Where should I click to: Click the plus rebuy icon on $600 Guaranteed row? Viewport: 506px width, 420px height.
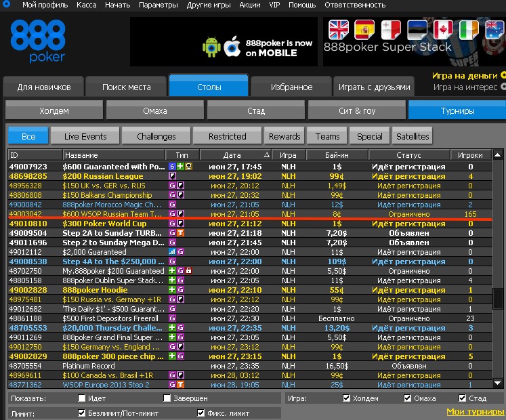[x=180, y=167]
